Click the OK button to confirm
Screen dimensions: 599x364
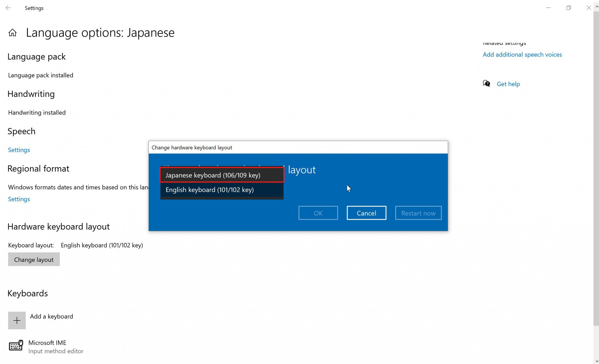[318, 213]
